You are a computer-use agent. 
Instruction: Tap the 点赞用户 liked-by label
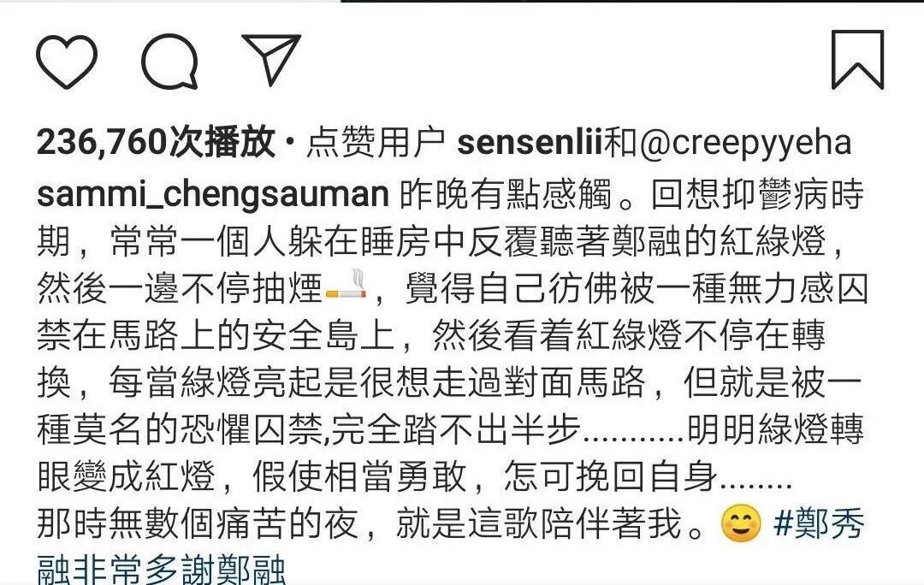click(x=376, y=143)
